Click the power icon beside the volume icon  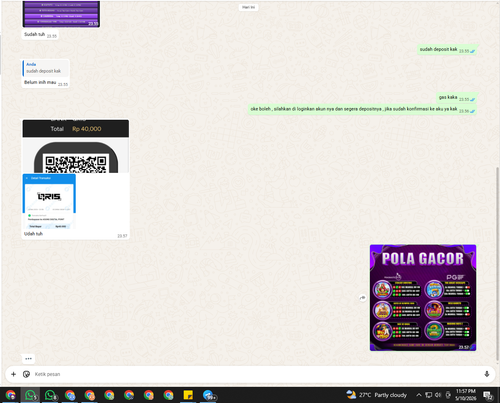tap(448, 395)
